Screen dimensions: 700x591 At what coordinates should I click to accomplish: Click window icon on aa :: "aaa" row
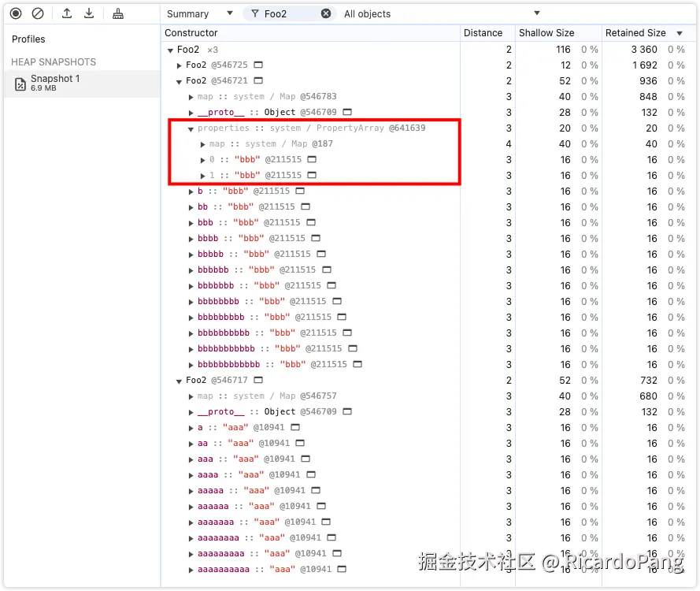pyautogui.click(x=300, y=443)
